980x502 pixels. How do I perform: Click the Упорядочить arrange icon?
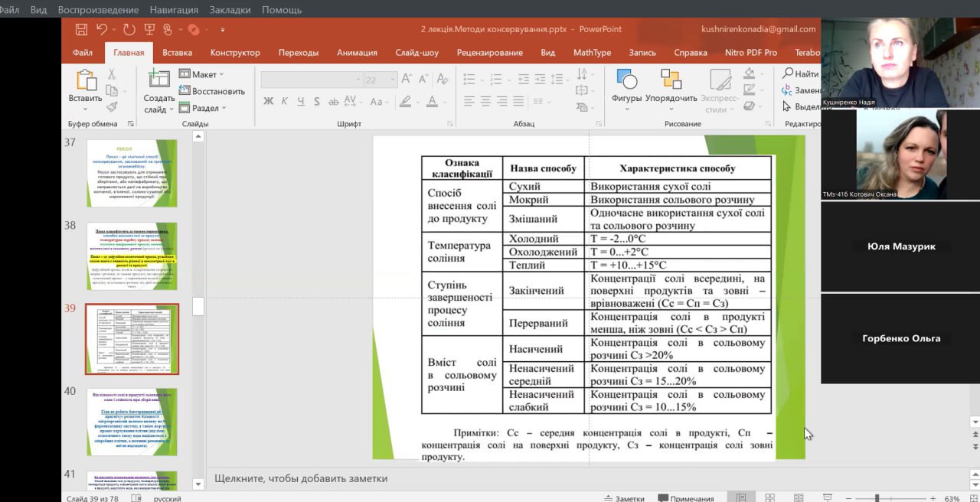pos(671,86)
